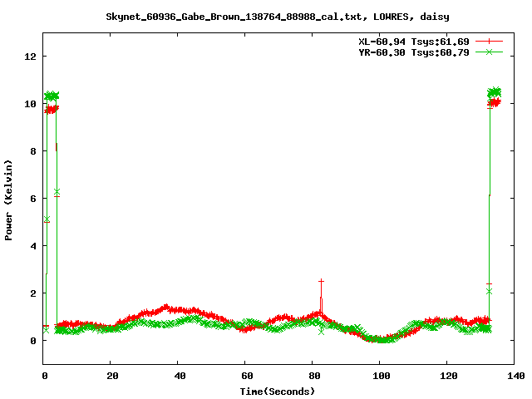Click the green X marker at 2 Kelvin near end
This screenshot has height=399, width=532.
489,292
